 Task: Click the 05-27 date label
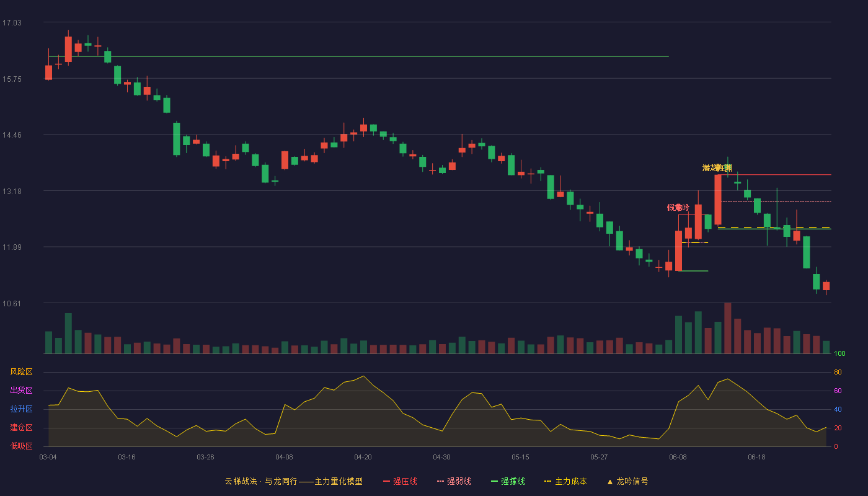[x=599, y=457]
